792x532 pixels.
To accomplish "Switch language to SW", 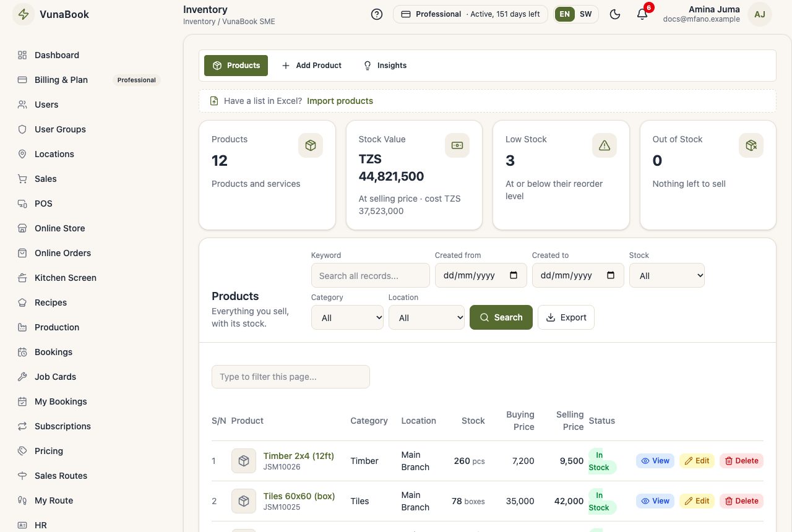I will [x=585, y=14].
